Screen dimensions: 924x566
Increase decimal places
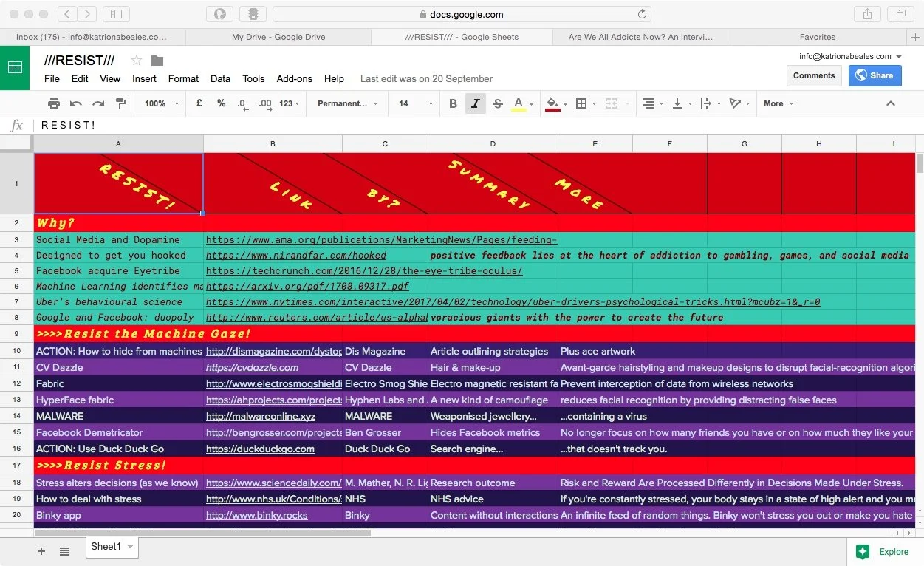(x=264, y=103)
